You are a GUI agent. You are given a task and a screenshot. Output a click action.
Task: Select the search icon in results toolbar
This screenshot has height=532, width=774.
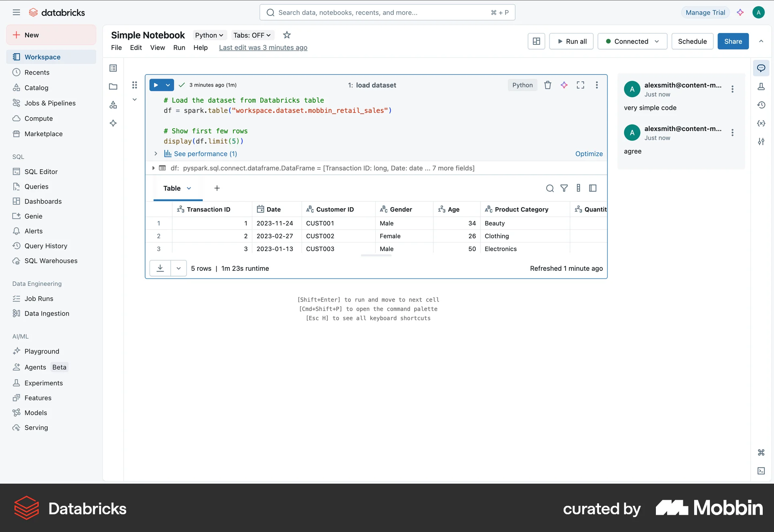549,188
